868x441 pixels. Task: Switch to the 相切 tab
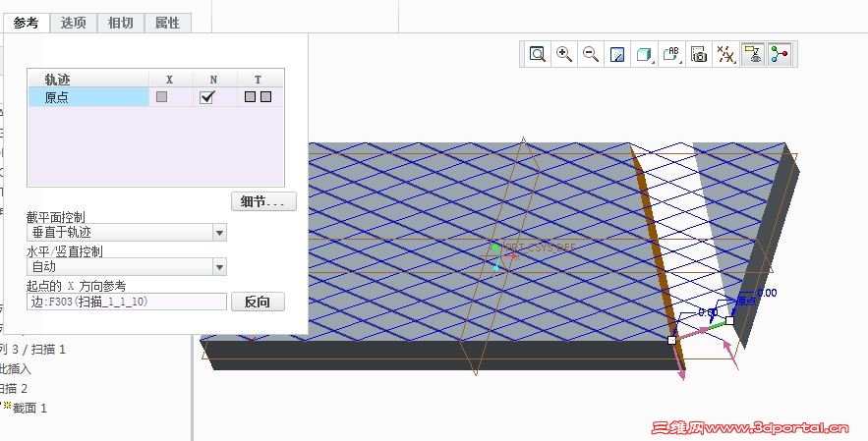coord(120,24)
